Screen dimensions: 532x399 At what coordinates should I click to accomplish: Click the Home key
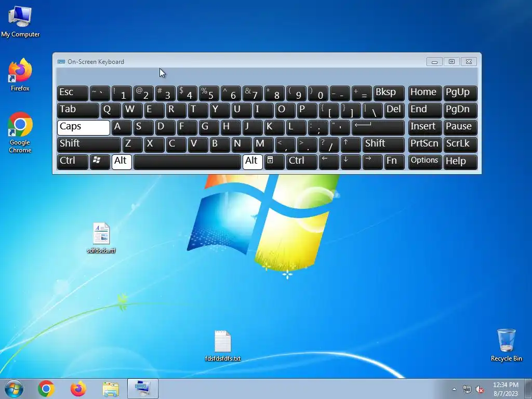(425, 94)
